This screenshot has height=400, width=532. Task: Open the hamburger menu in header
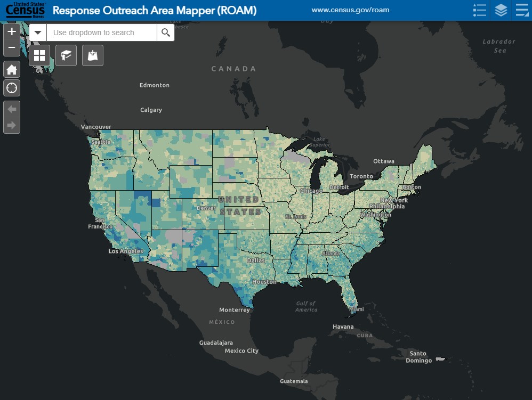click(x=521, y=10)
